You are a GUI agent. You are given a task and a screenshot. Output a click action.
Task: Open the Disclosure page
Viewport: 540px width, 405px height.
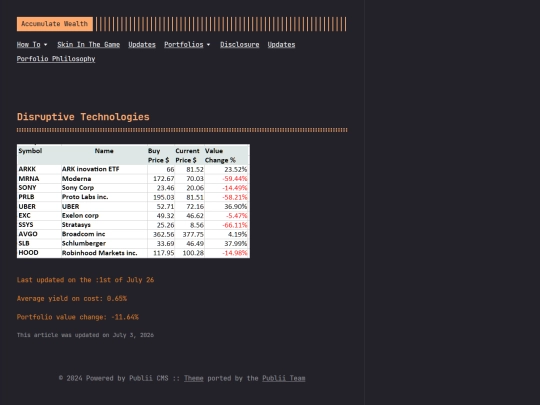click(x=240, y=45)
